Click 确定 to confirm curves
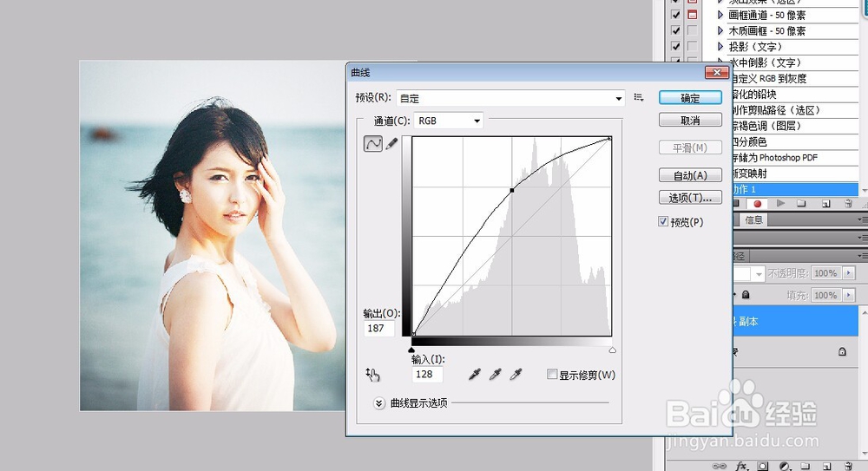The width and height of the screenshot is (868, 471). pos(690,98)
